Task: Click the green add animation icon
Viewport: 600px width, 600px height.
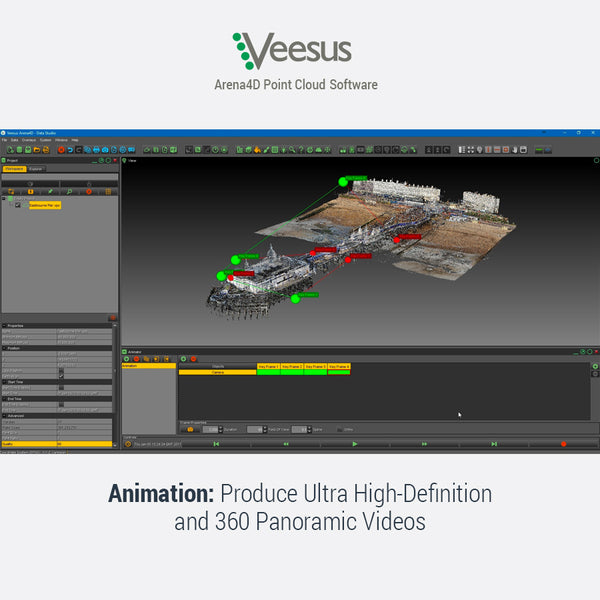Action: 183,358
